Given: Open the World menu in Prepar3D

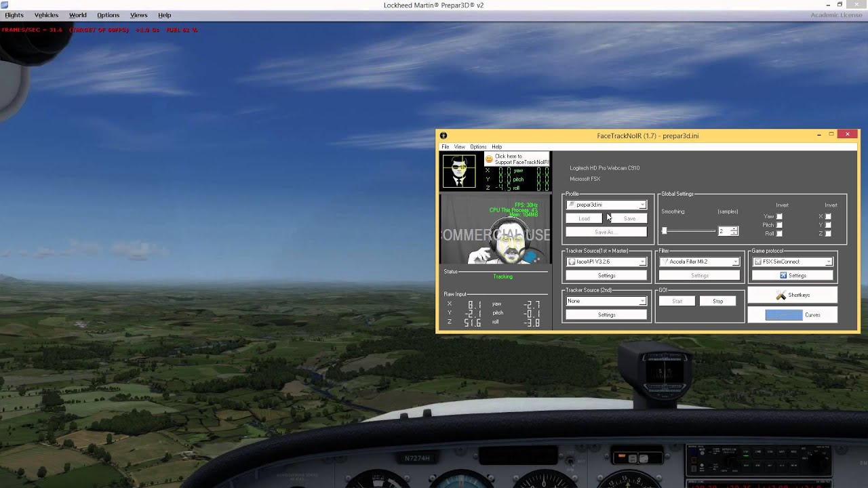Looking at the screenshot, I should click(x=77, y=15).
